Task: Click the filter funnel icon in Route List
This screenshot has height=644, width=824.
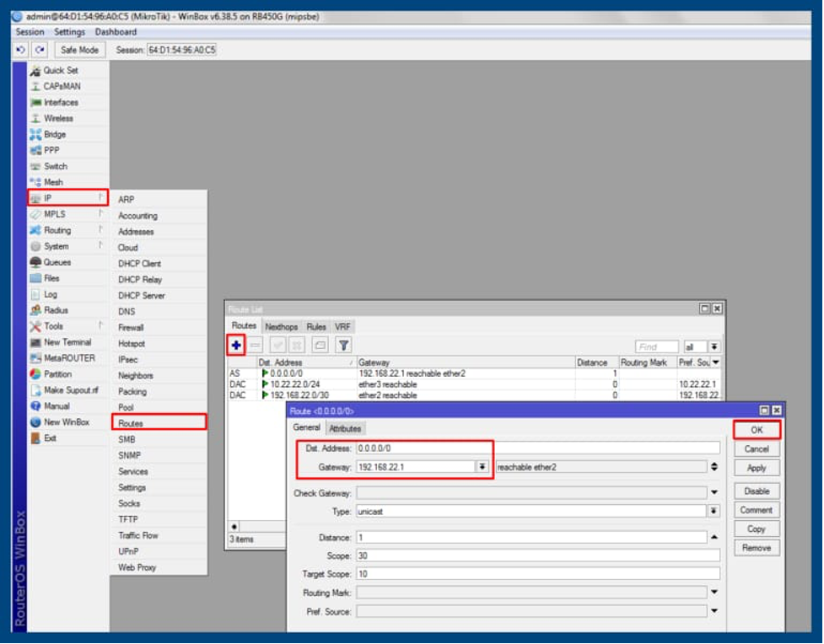Action: (343, 346)
